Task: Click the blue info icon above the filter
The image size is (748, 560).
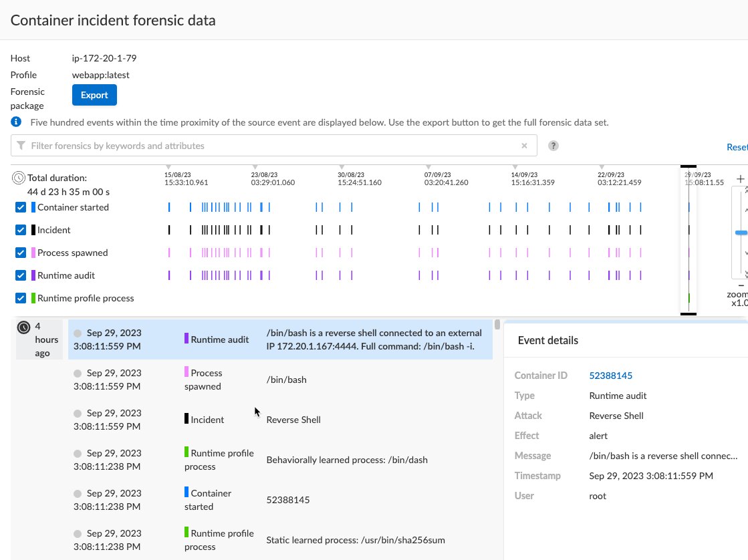Action: tap(15, 122)
